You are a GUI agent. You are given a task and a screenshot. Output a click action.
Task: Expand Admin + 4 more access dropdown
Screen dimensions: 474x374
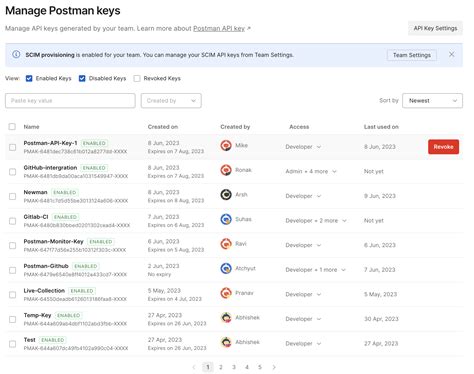click(x=311, y=171)
